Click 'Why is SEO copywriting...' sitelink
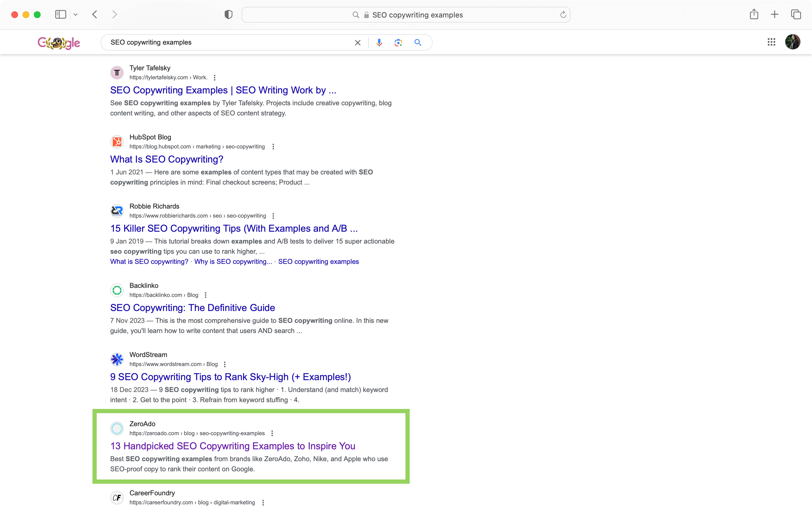This screenshot has height=508, width=812. [x=233, y=262]
